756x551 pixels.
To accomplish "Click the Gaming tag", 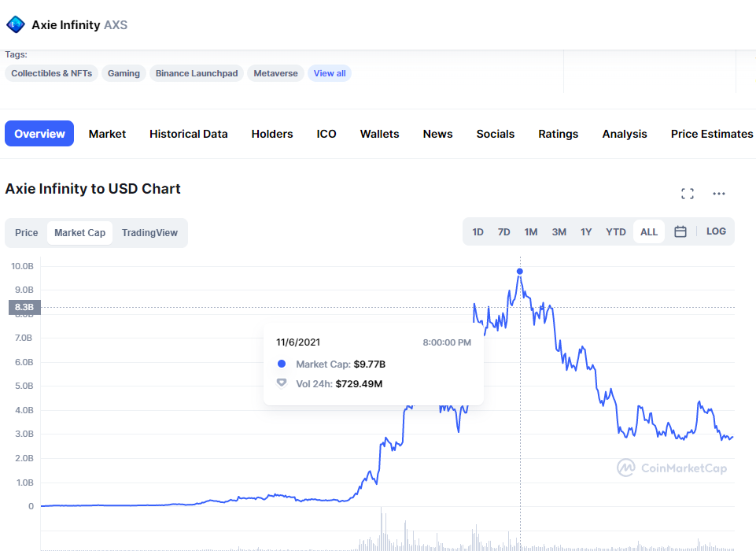I will (124, 73).
